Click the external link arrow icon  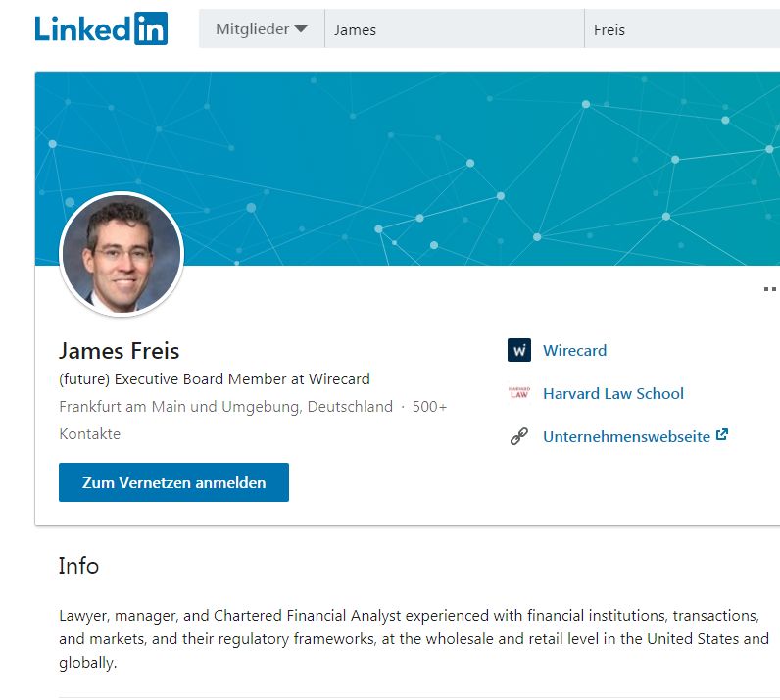point(722,435)
